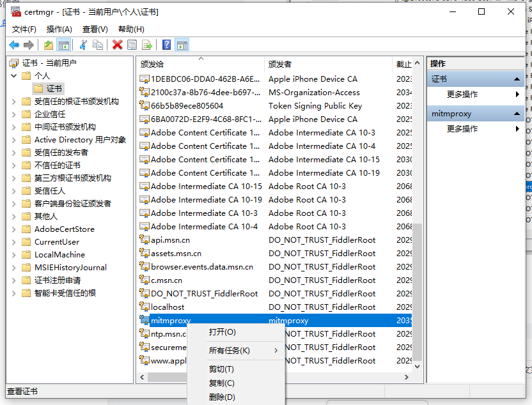Screen dimensions: 532x405
Task: Click the folder icon next to CurrentUser
Action: coord(26,241)
